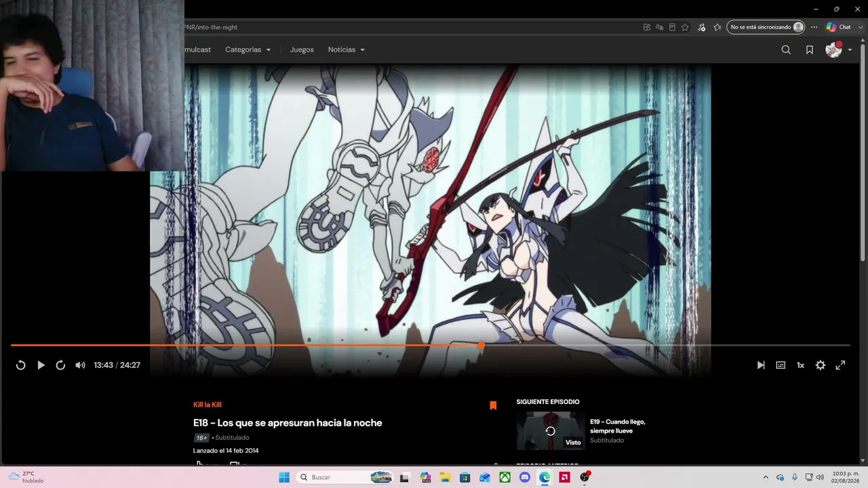Click the translate page icon in address bar
Viewport: 868px width, 488px height.
tap(659, 27)
